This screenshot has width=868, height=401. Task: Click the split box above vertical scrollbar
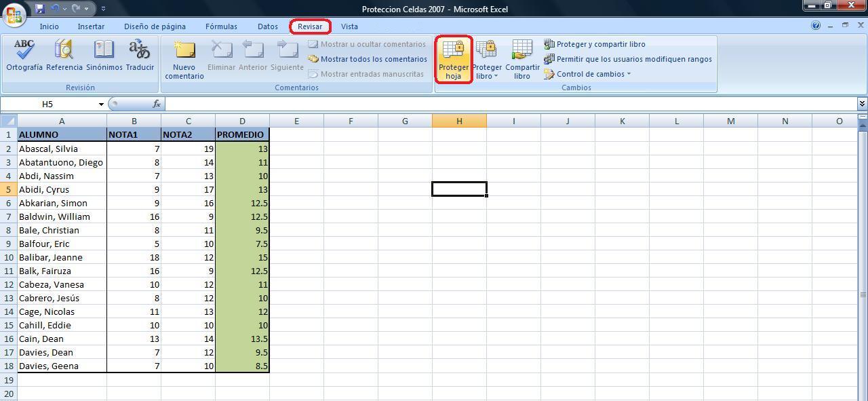point(863,117)
